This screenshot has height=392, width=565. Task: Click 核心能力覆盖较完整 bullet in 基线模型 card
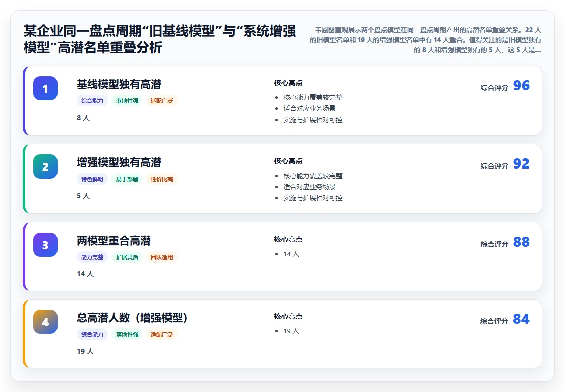point(313,98)
